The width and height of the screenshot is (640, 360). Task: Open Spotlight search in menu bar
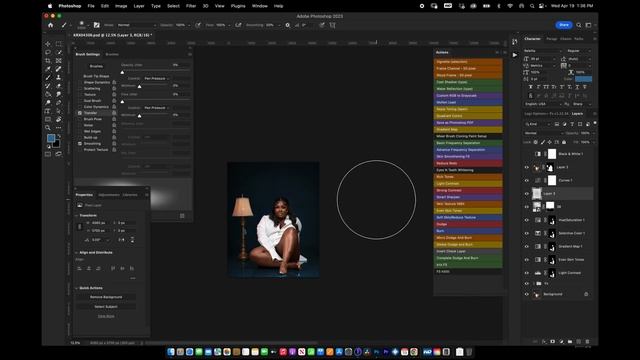pyautogui.click(x=532, y=6)
